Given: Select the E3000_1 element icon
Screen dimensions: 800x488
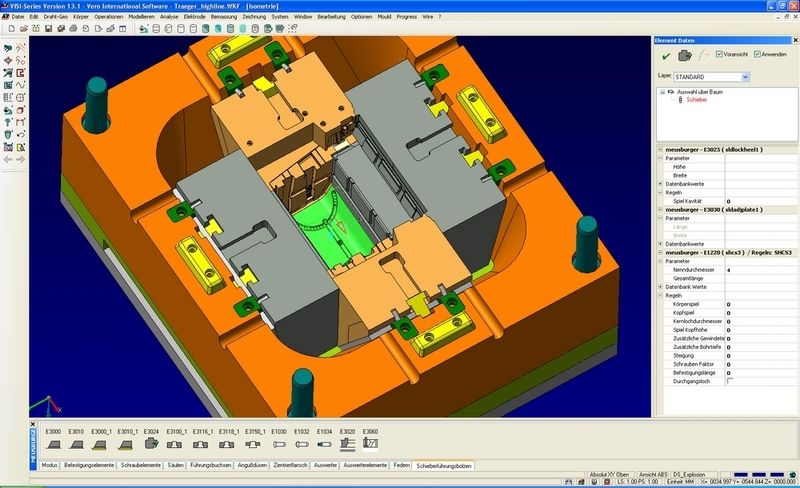Looking at the screenshot, I should tap(100, 445).
